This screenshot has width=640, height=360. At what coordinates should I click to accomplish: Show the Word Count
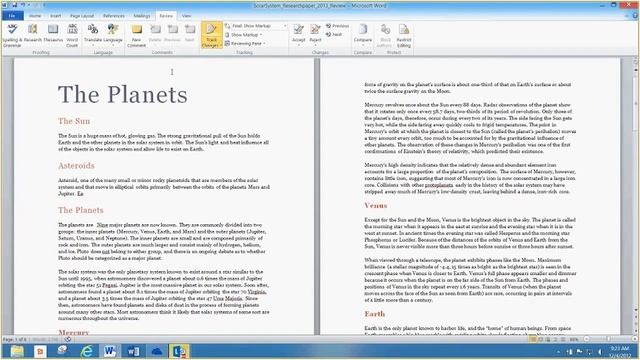click(x=72, y=36)
